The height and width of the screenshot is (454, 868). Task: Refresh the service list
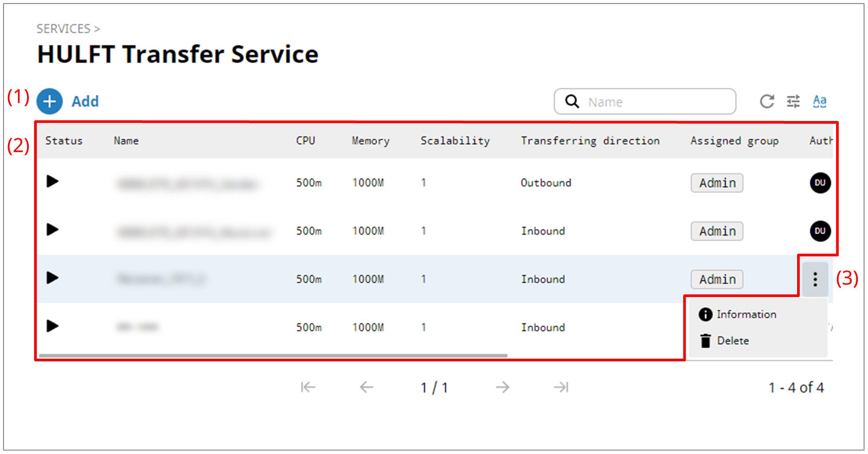pyautogui.click(x=766, y=102)
